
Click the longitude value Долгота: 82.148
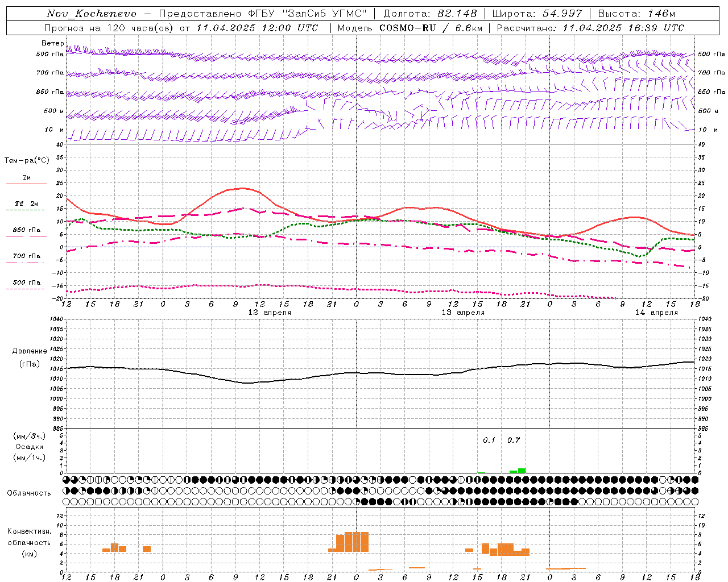430,14
